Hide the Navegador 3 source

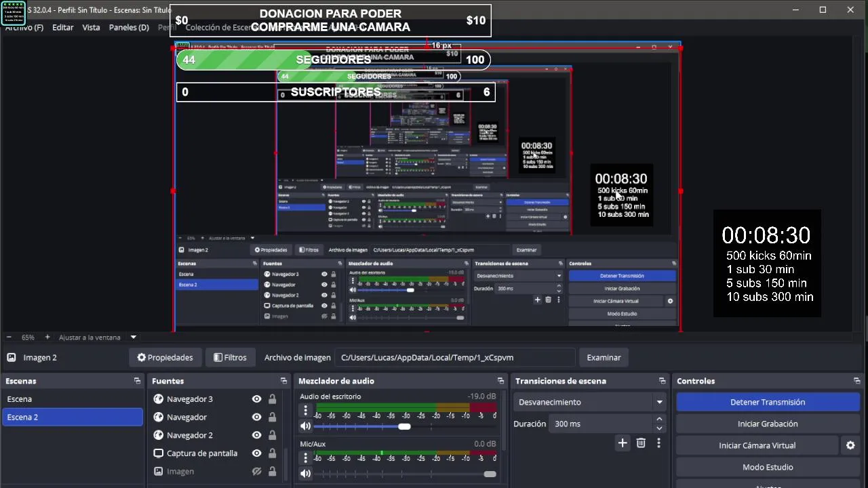(256, 399)
